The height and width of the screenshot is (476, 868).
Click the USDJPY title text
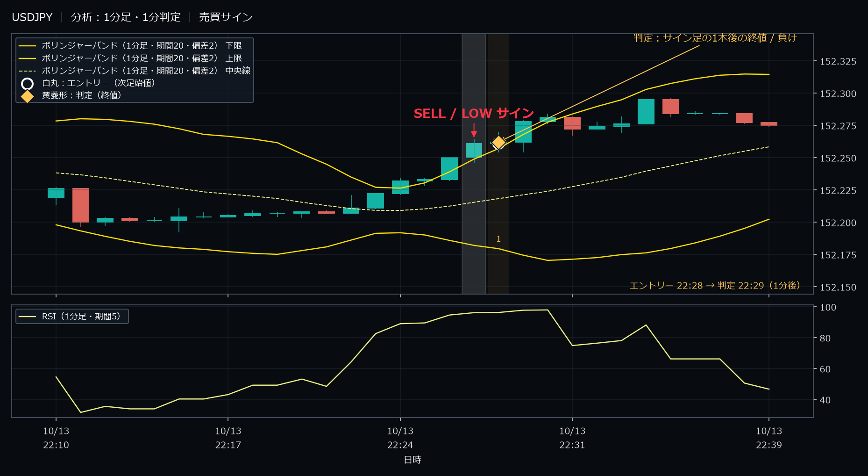coord(32,17)
